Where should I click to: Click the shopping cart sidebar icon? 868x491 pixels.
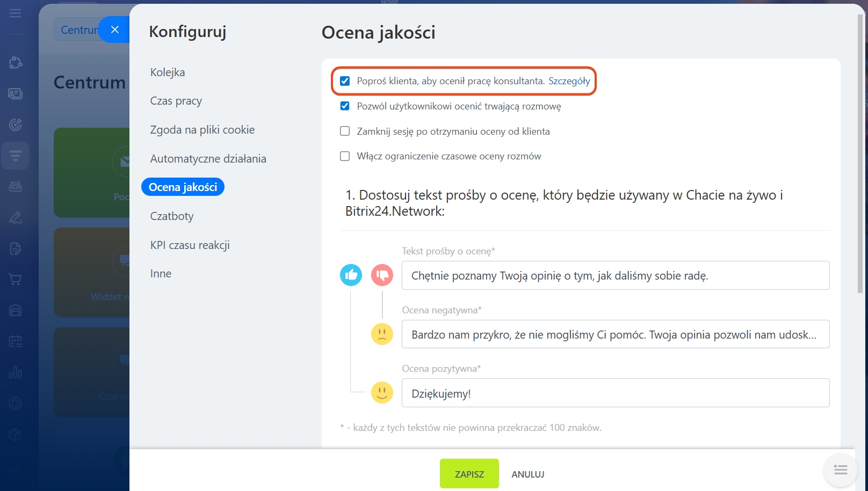[x=15, y=279]
